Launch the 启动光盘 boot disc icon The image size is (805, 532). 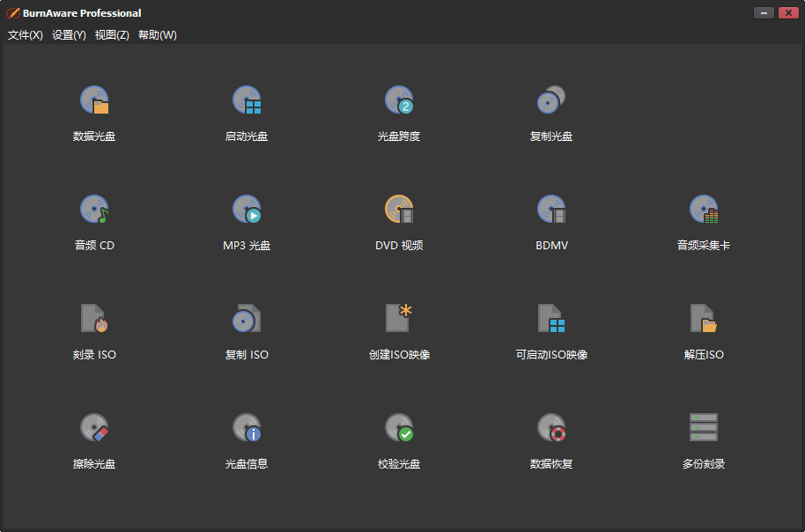point(247,101)
